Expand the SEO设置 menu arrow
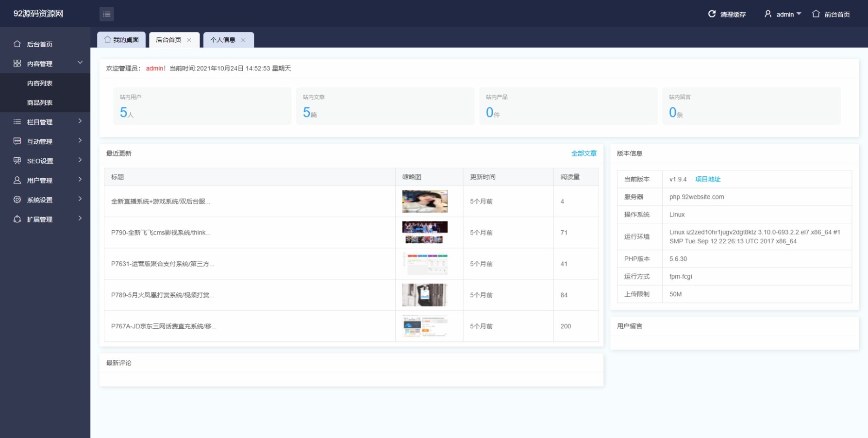This screenshot has width=868, height=438. pyautogui.click(x=80, y=160)
